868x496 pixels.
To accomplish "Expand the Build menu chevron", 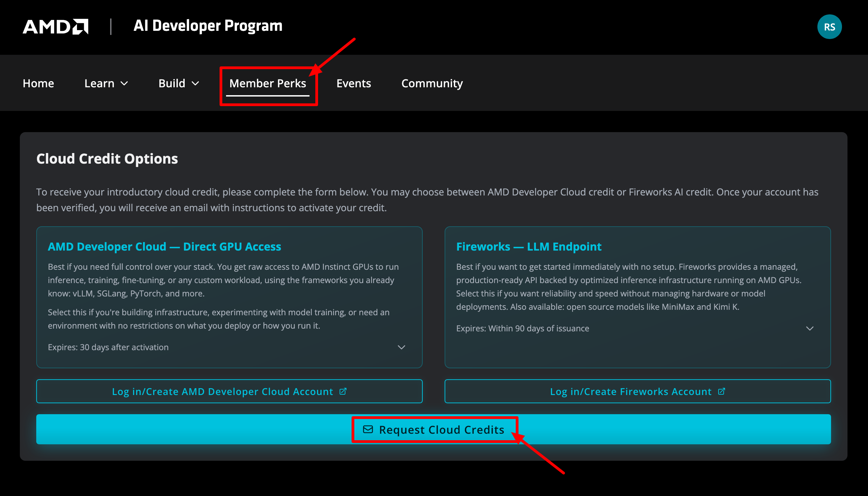I will click(195, 84).
